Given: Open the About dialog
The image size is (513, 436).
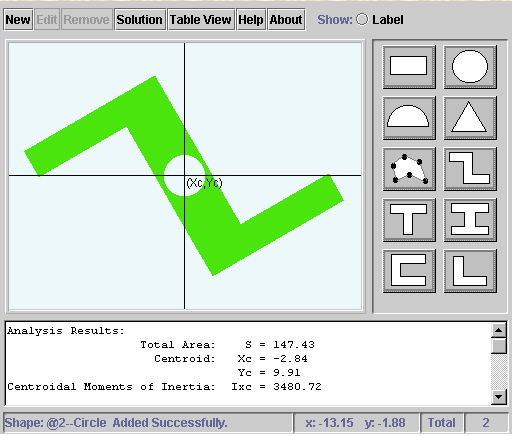Looking at the screenshot, I should [x=286, y=20].
